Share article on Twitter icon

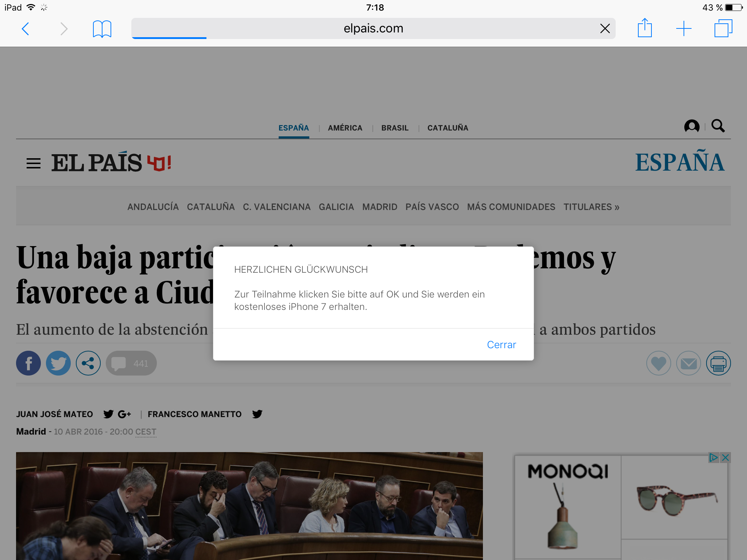click(58, 363)
